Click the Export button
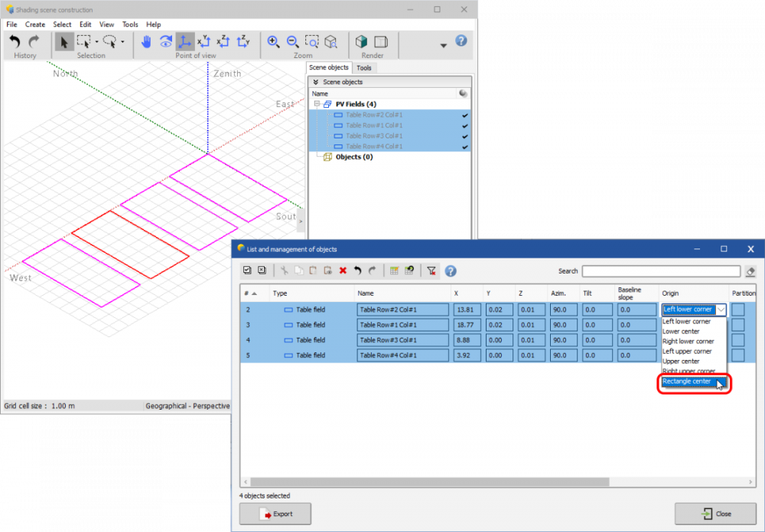 coord(275,514)
